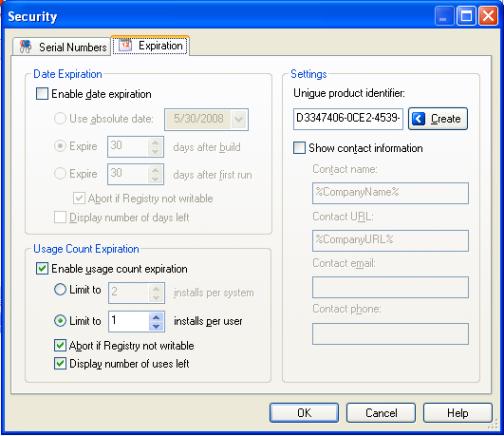This screenshot has width=504, height=436.
Task: Decrease installs per user with down arrow
Action: coord(156,326)
